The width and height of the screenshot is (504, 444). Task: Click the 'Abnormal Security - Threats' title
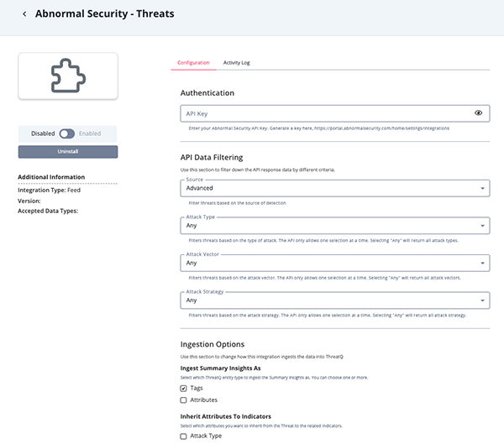pyautogui.click(x=105, y=13)
